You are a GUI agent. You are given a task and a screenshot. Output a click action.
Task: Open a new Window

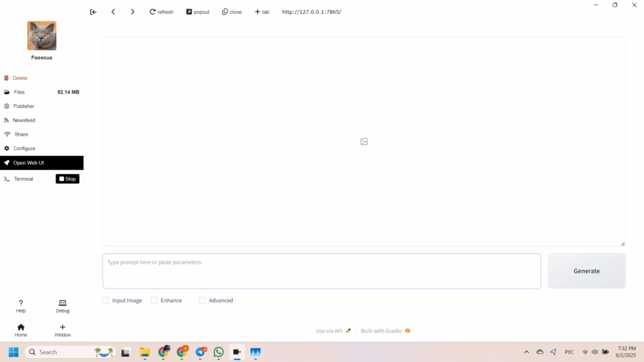click(x=62, y=331)
